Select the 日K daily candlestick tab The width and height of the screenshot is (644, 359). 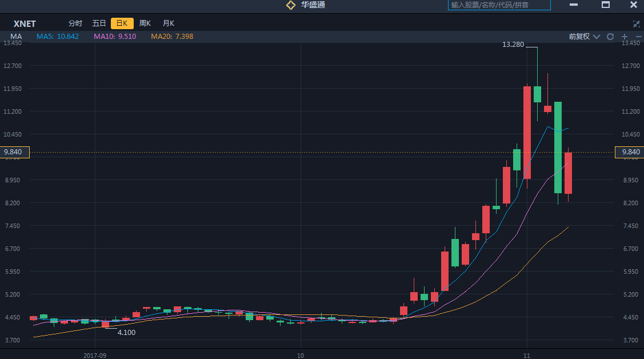click(122, 23)
